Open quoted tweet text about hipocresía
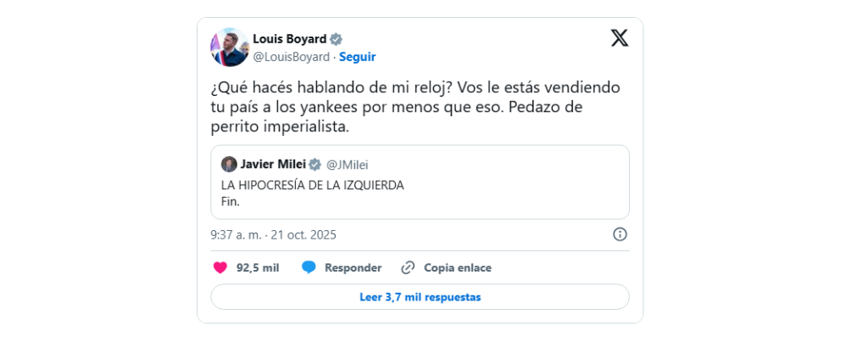 pyautogui.click(x=313, y=185)
